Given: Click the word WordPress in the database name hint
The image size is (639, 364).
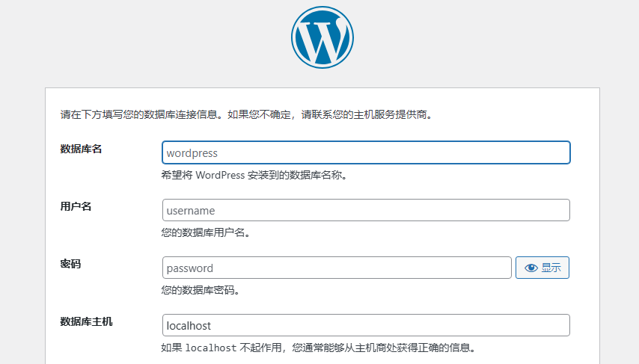Looking at the screenshot, I should click(223, 175).
